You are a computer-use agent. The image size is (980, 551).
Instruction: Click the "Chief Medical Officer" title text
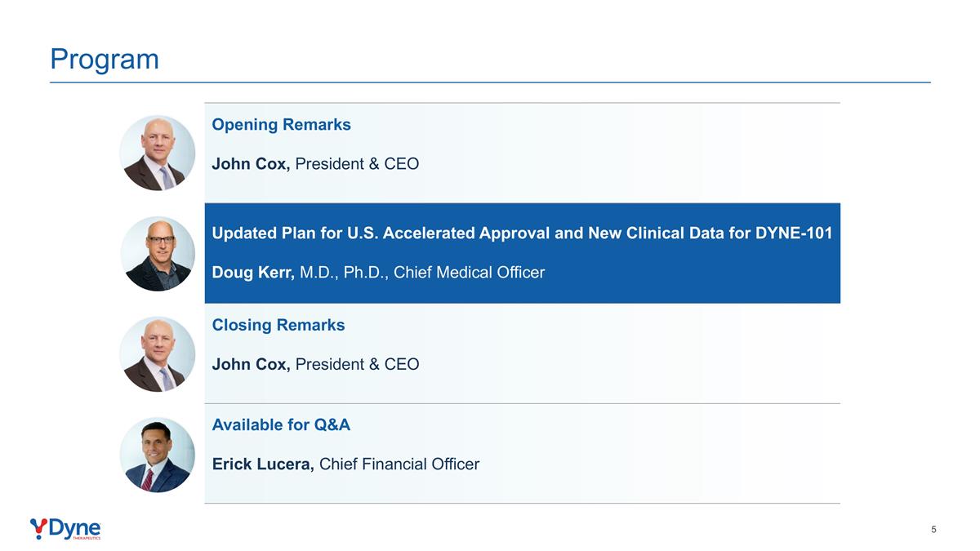[x=469, y=273]
